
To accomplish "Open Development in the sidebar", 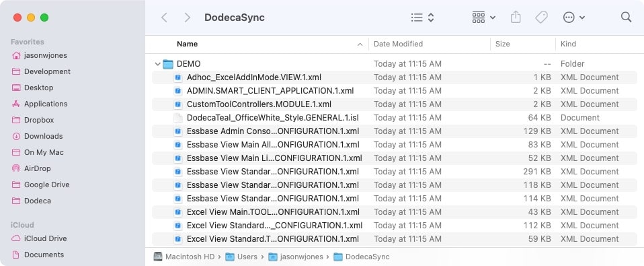I will (x=47, y=71).
